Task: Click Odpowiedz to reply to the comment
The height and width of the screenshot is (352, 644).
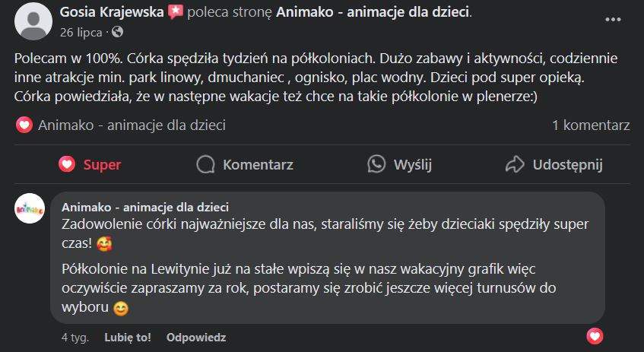Action: pos(196,337)
